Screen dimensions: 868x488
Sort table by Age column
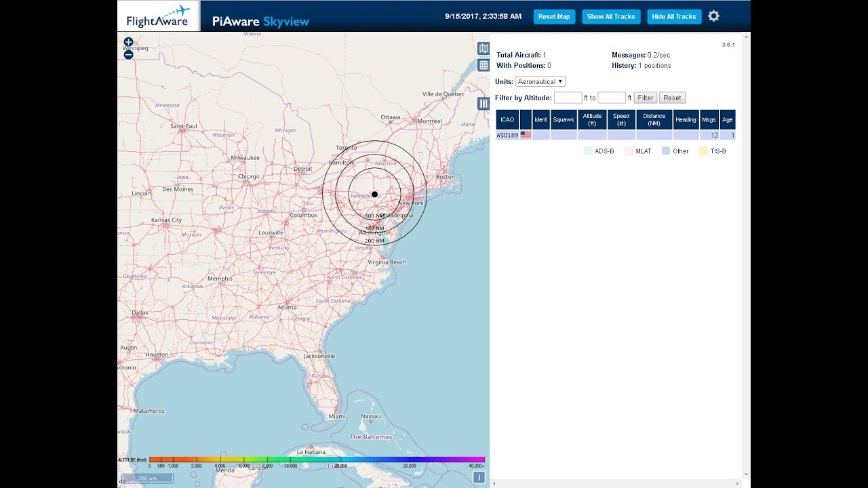click(728, 119)
